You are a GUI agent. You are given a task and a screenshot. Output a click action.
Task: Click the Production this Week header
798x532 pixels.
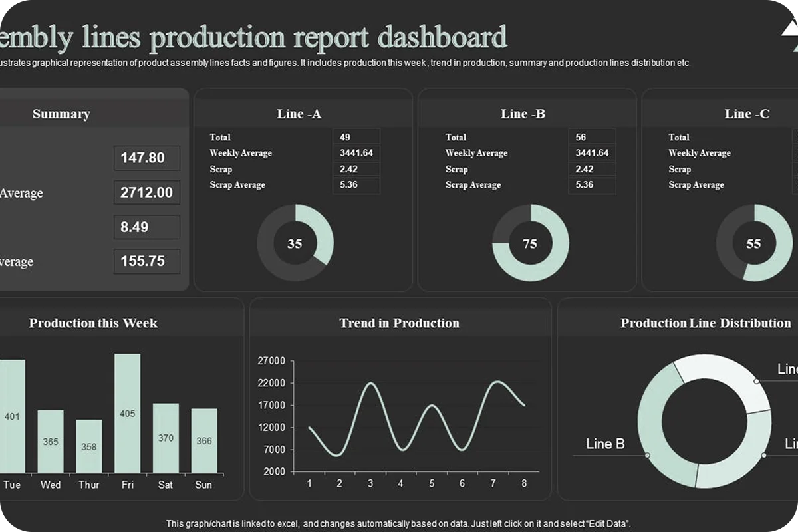pos(93,323)
